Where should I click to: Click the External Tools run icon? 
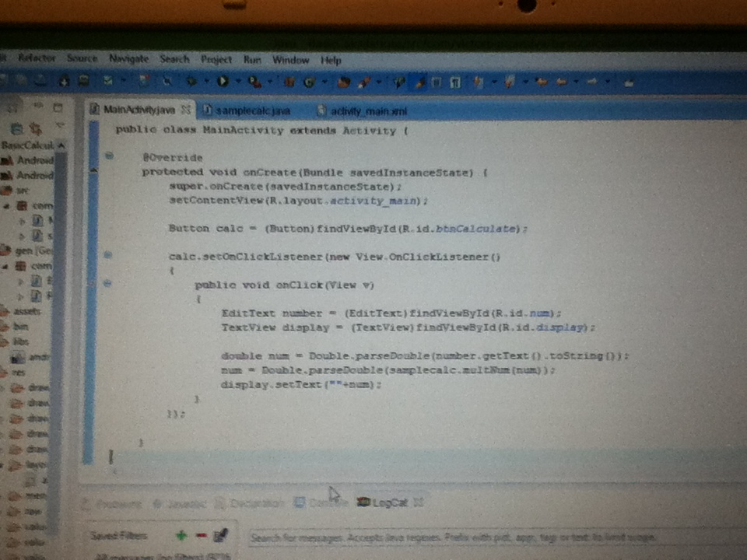[254, 82]
